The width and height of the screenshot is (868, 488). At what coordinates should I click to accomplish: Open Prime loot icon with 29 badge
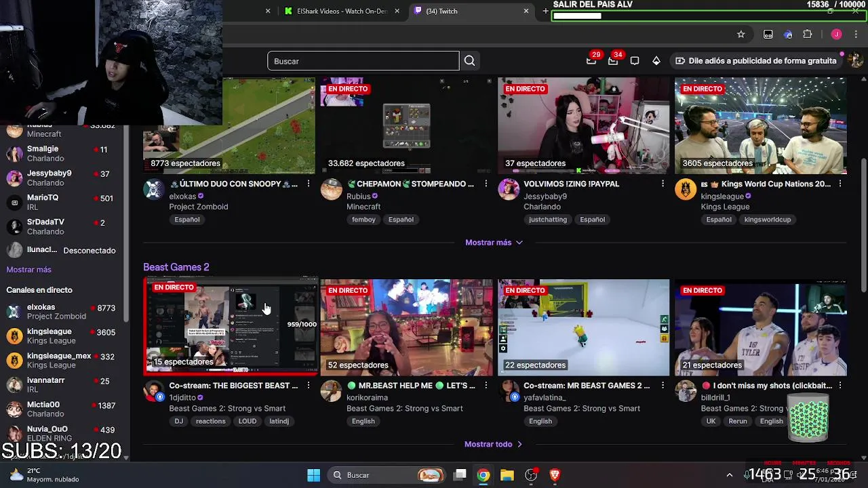point(591,60)
